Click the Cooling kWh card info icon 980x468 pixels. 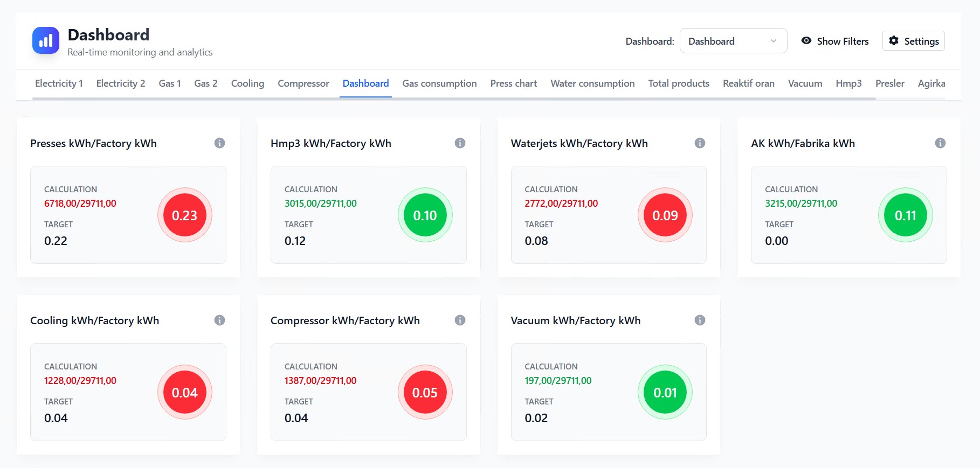point(219,320)
